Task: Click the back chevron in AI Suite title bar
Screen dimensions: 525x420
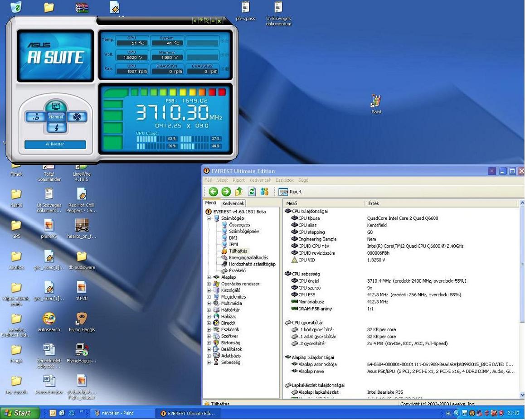Action: [195, 21]
